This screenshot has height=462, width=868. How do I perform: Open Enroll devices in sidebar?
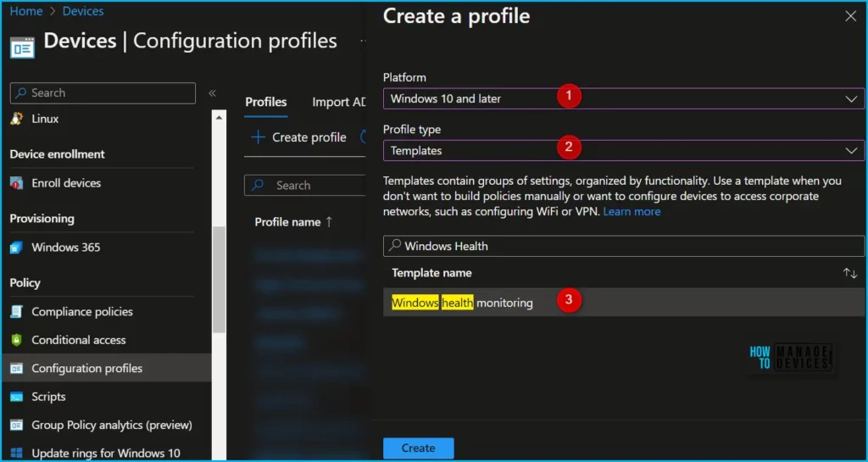pos(66,183)
